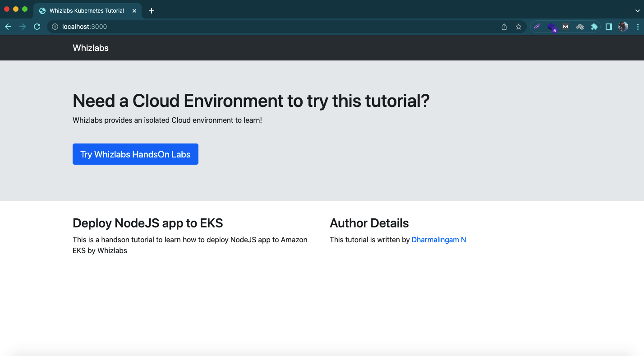Open a new browser tab
Viewport: 644px width, 356px height.
[x=152, y=11]
